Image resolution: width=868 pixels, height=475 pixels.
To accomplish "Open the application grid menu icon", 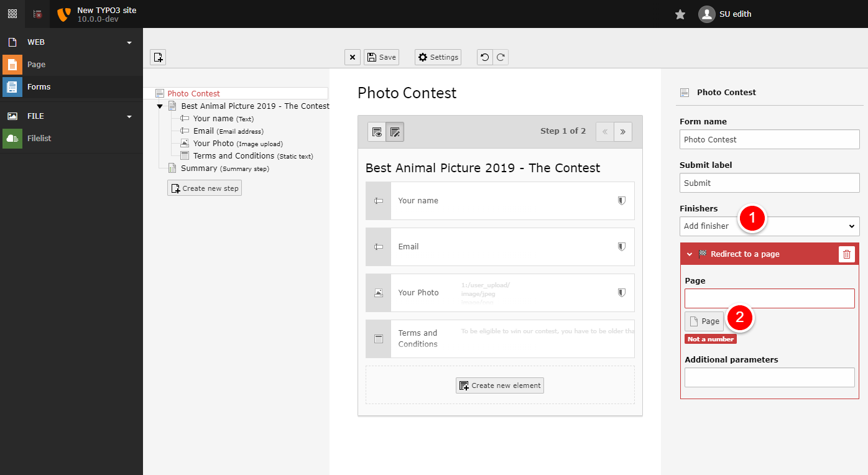I will pos(12,14).
